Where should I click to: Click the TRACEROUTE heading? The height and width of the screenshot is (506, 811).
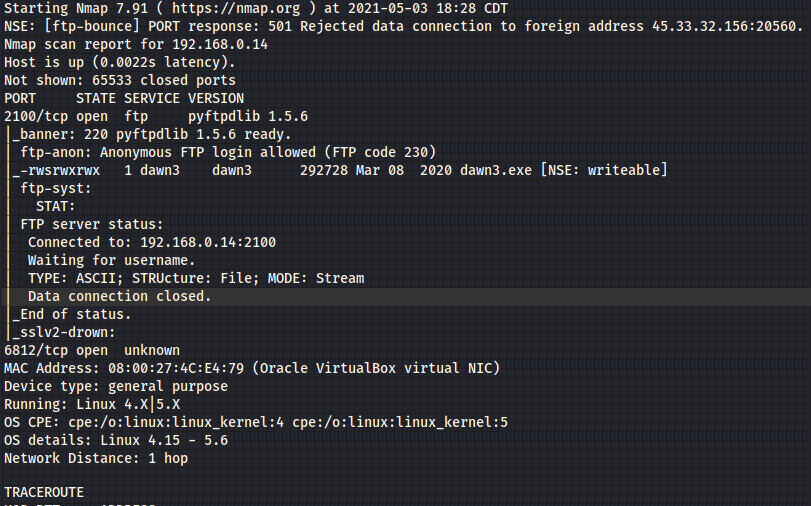[x=44, y=494]
